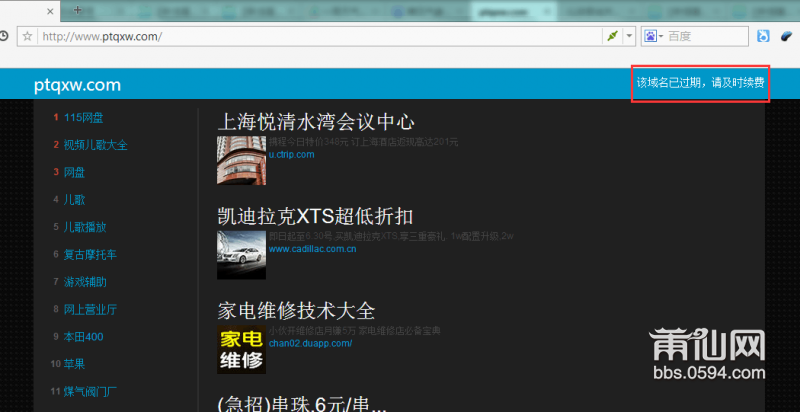The width and height of the screenshot is (800, 412).
Task: Open the 煤气阀门厂 sidebar link
Action: pyautogui.click(x=90, y=392)
